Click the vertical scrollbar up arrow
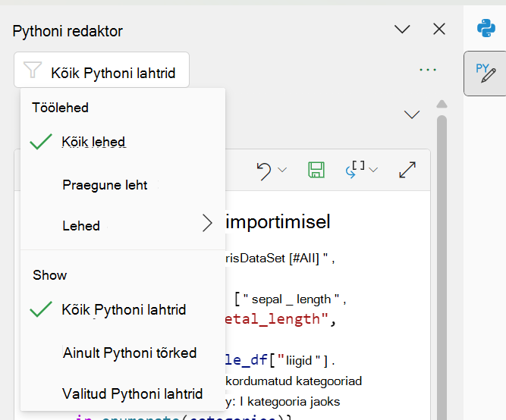Screen dimensions: 506x420 (442, 104)
